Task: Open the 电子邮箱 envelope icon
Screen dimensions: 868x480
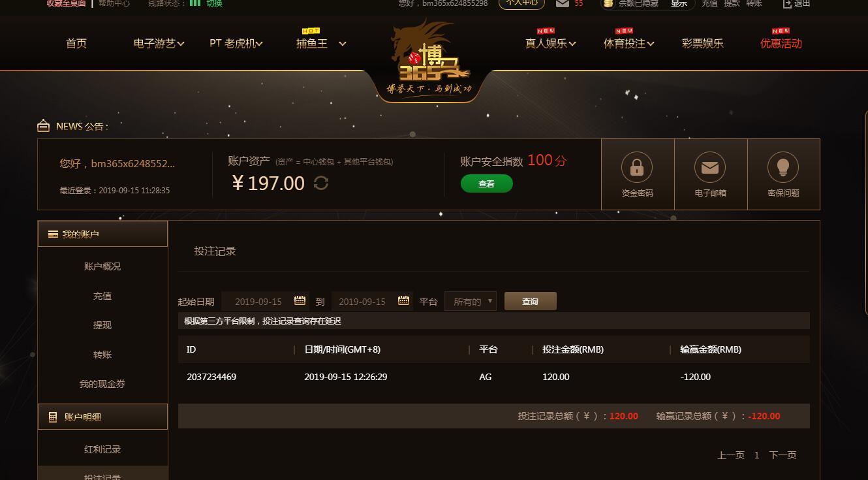Action: pos(710,168)
